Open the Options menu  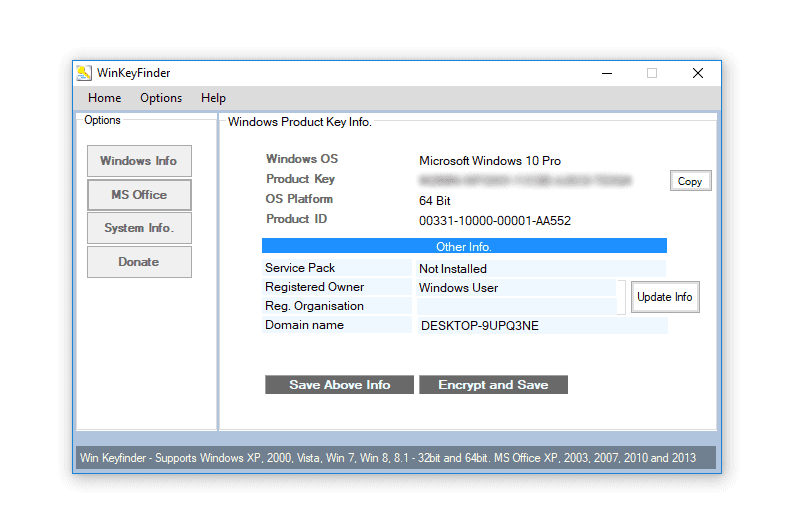point(161,98)
